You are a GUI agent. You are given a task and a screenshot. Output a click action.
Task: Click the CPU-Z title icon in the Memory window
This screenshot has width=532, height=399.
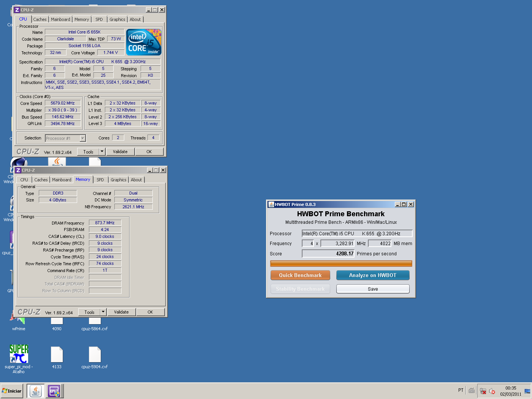coord(18,170)
